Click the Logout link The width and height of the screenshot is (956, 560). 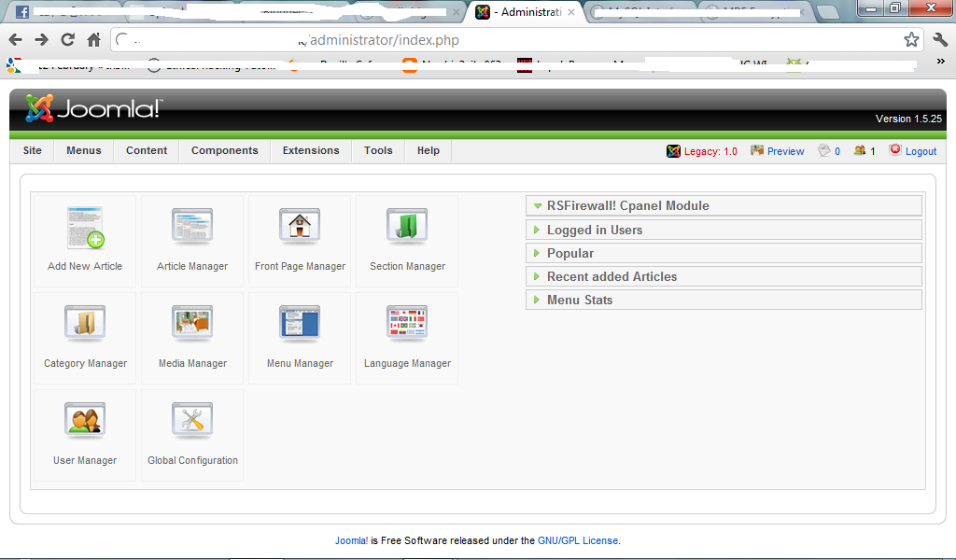pos(921,152)
